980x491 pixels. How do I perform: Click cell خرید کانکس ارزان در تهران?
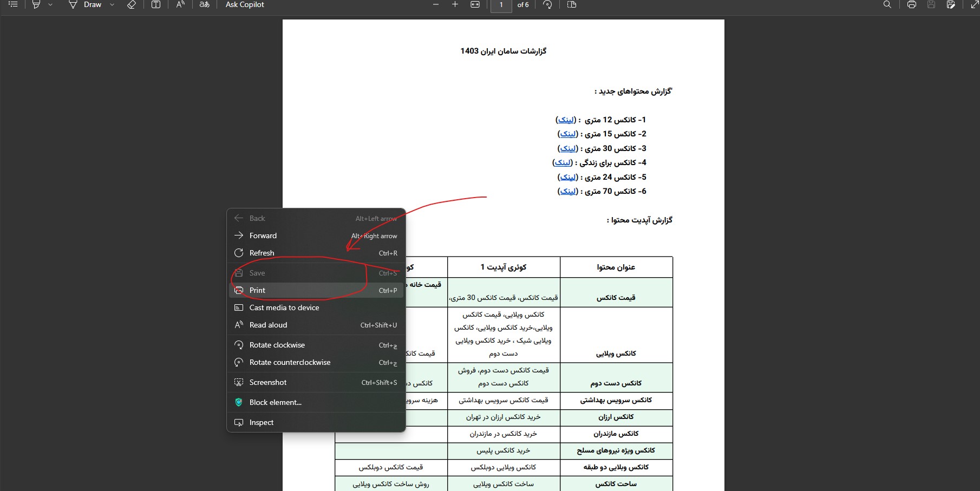pos(504,417)
